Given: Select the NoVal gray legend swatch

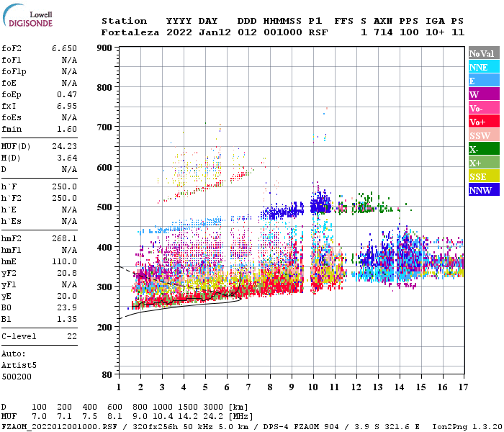Looking at the screenshot, I should tap(484, 53).
